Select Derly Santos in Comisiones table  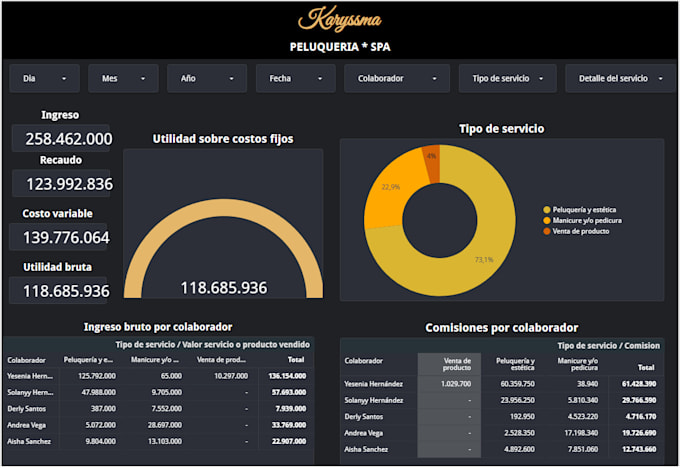point(363,417)
